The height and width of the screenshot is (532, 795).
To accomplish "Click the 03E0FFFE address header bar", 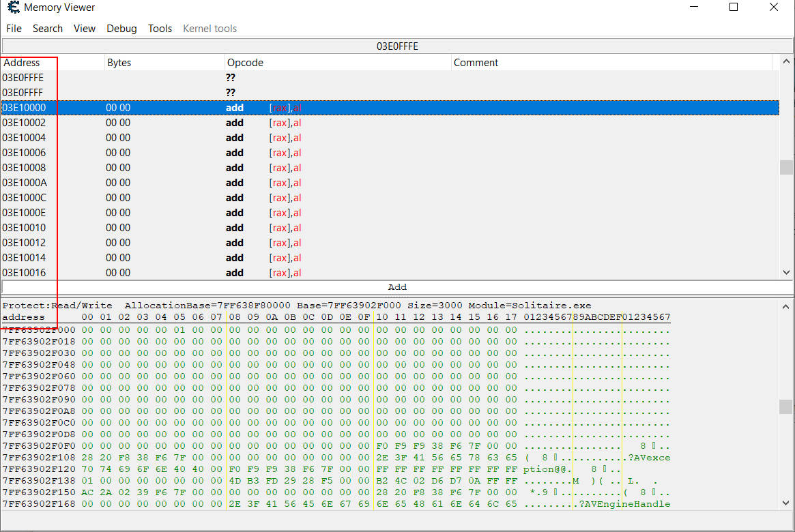I will coord(397,46).
